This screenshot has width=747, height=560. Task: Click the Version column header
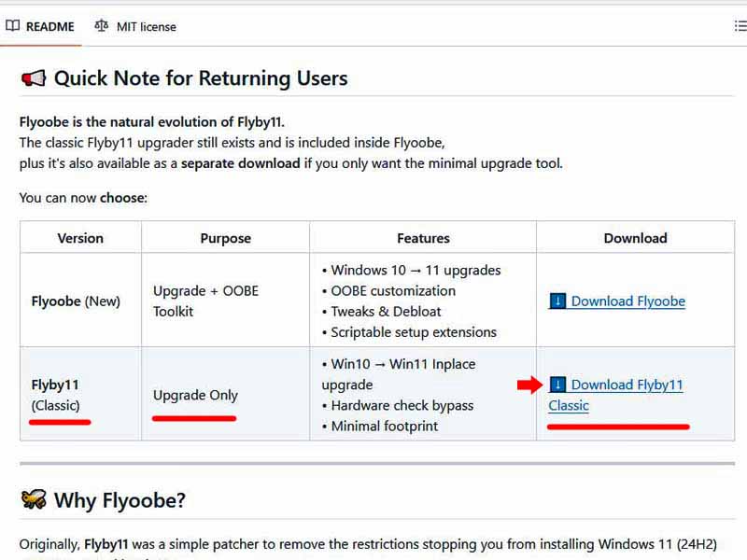(80, 238)
